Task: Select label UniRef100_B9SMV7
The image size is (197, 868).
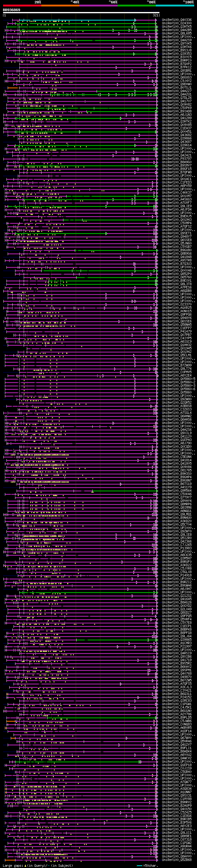Action: click(x=176, y=165)
